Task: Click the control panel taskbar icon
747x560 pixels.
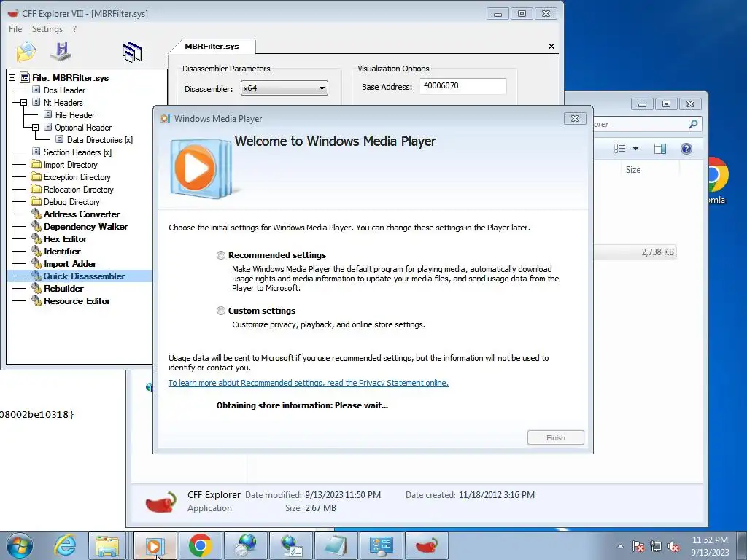Action: (381, 545)
